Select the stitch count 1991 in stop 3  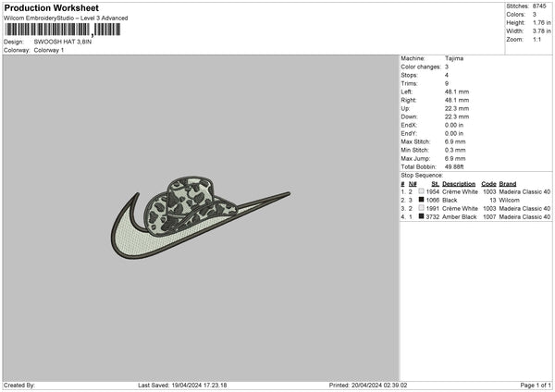(433, 208)
